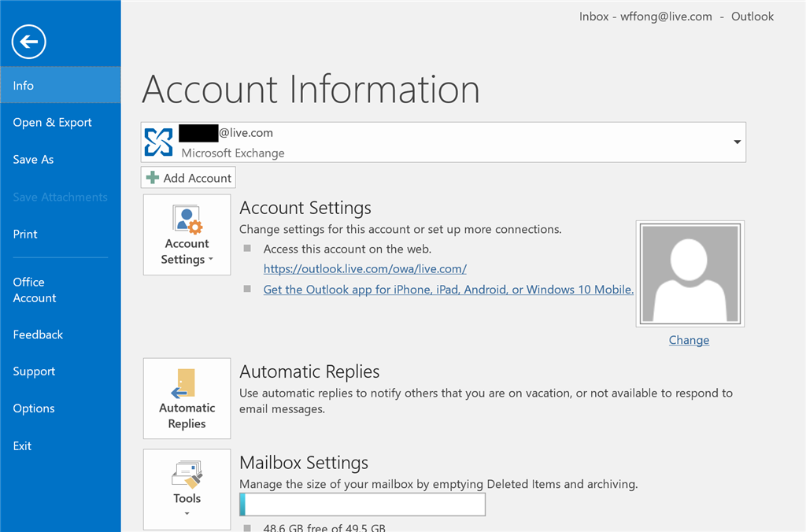This screenshot has width=806, height=532.
Task: Click the Automatic Replies heading text
Action: (x=309, y=371)
